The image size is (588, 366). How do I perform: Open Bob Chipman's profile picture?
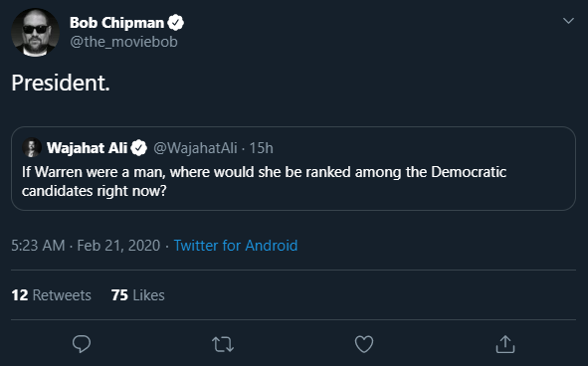point(35,33)
